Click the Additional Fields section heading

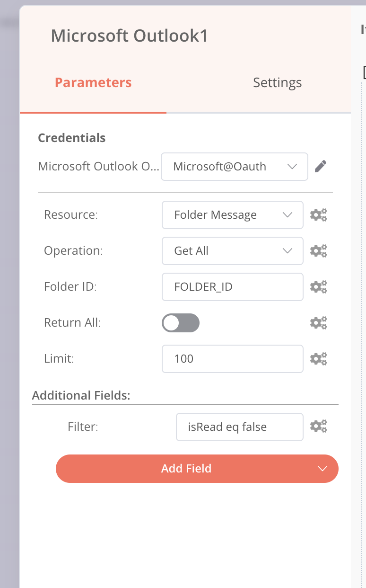(81, 395)
